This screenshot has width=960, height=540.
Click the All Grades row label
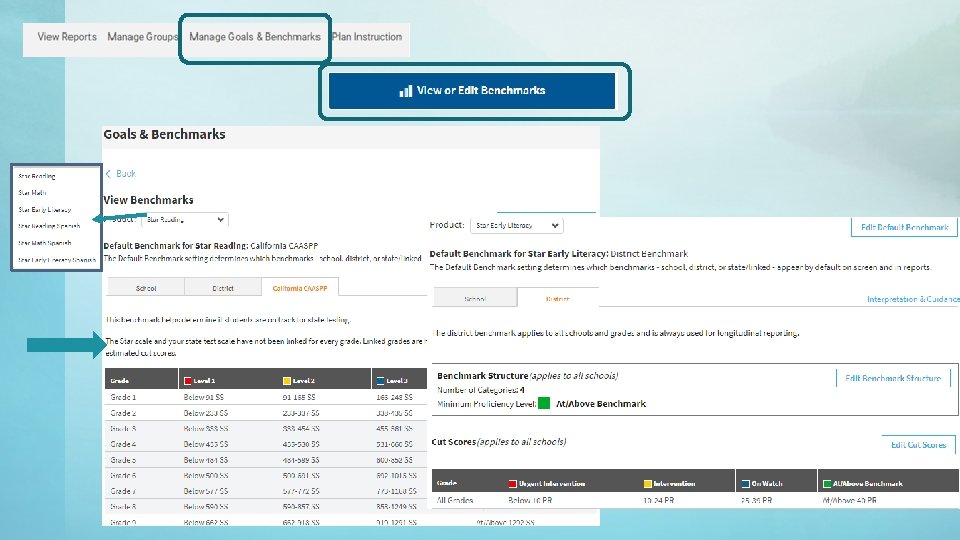pyautogui.click(x=455, y=500)
